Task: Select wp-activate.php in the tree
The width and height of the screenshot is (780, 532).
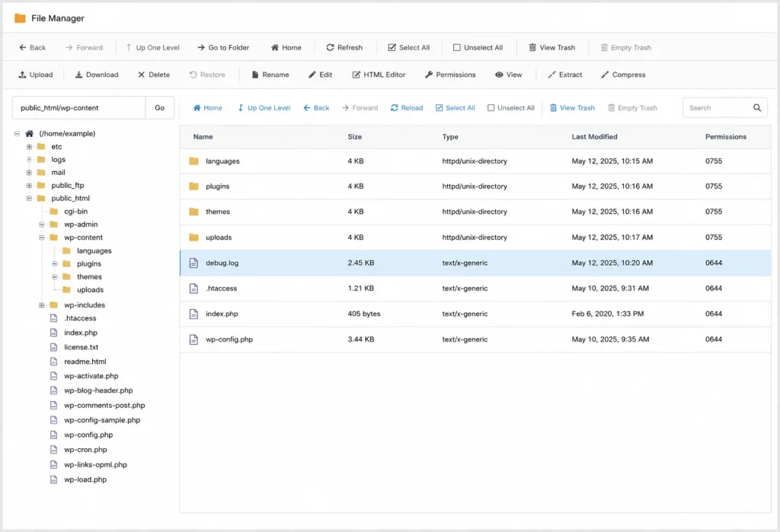Action: point(91,376)
